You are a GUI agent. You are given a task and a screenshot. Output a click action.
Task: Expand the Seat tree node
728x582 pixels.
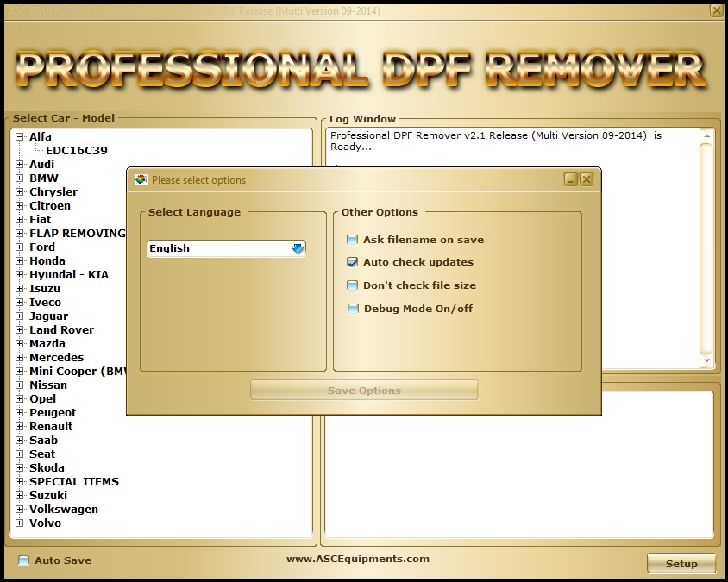[x=19, y=454]
